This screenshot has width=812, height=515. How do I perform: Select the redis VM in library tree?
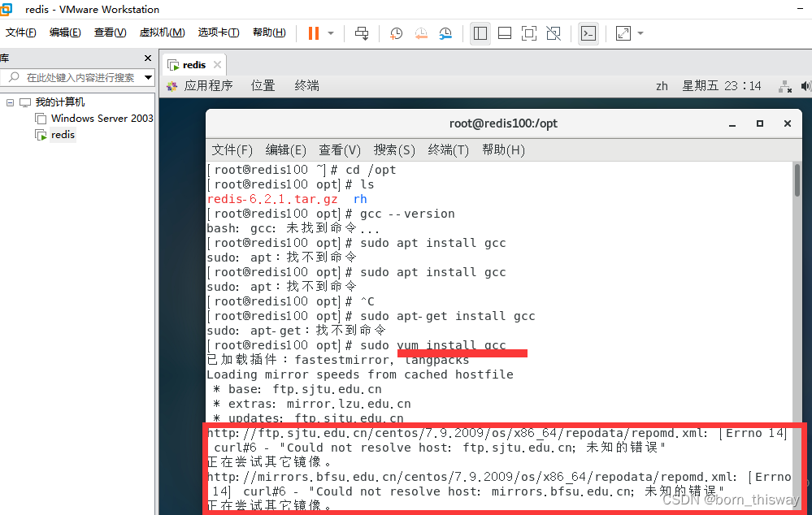63,135
